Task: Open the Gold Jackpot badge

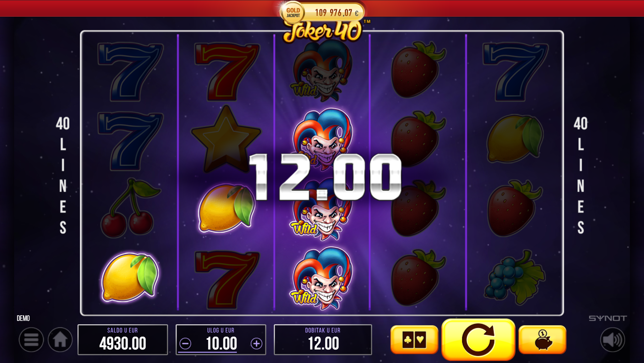Action: coord(293,13)
